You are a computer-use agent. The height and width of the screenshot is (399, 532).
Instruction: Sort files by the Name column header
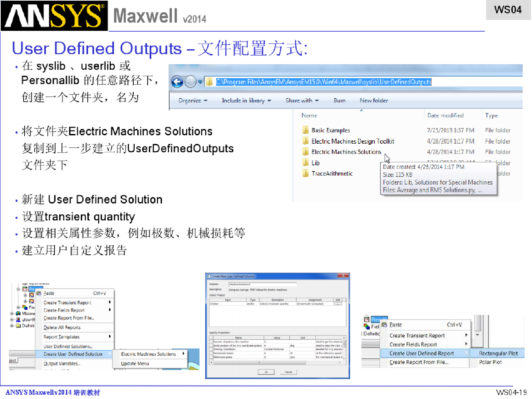pos(309,115)
